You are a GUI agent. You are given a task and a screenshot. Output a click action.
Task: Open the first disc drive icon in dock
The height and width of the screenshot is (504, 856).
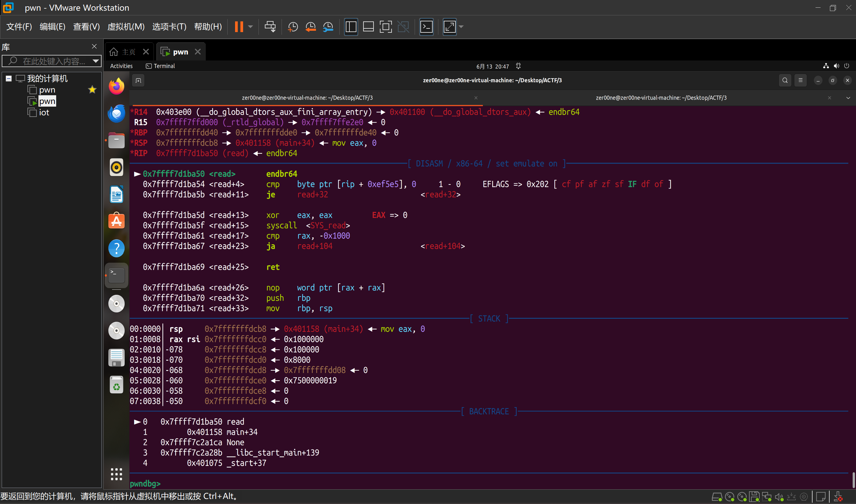pyautogui.click(x=116, y=303)
